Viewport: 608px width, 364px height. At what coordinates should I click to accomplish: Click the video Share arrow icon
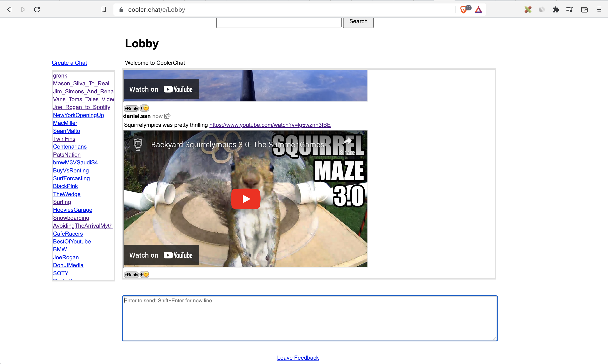pyautogui.click(x=347, y=141)
